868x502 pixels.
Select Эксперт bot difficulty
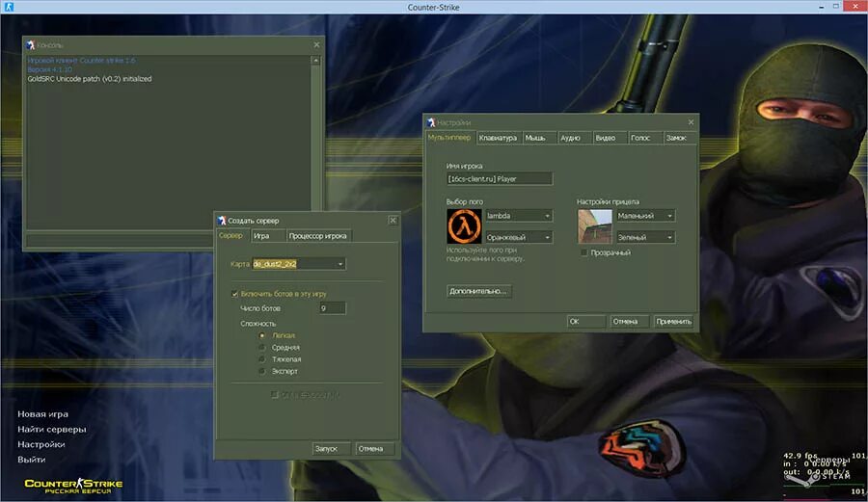[x=262, y=371]
